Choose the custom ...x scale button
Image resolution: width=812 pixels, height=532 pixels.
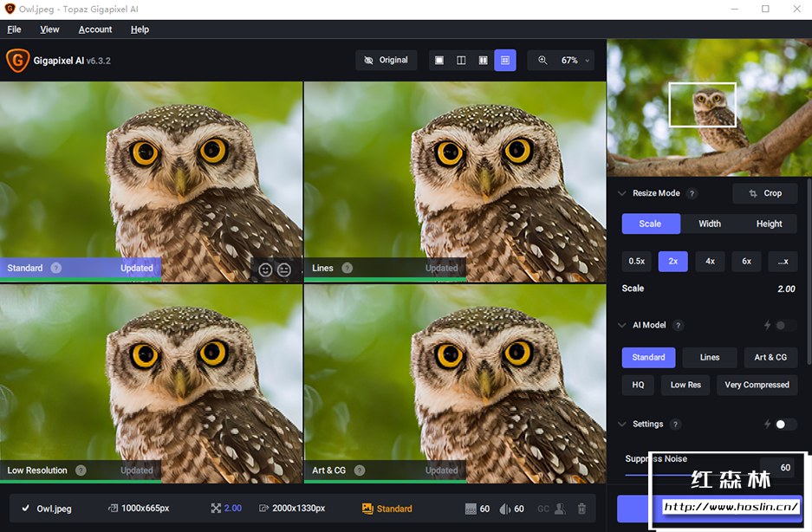tap(783, 262)
